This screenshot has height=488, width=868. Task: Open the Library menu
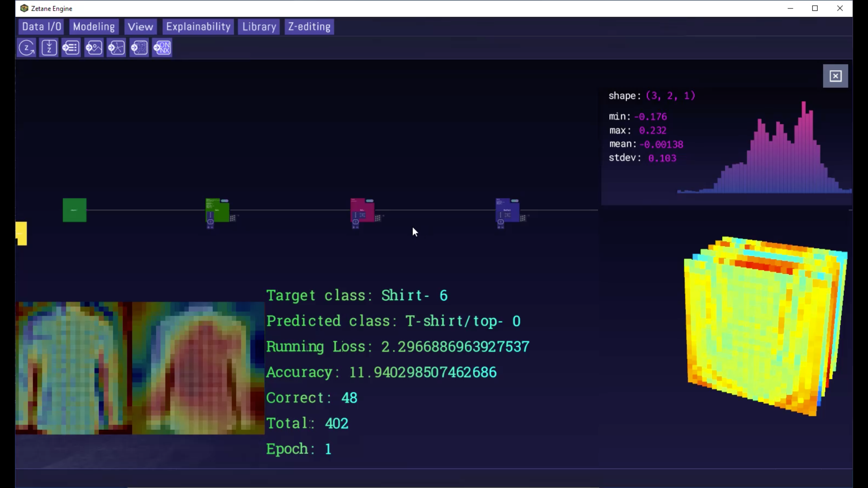259,27
